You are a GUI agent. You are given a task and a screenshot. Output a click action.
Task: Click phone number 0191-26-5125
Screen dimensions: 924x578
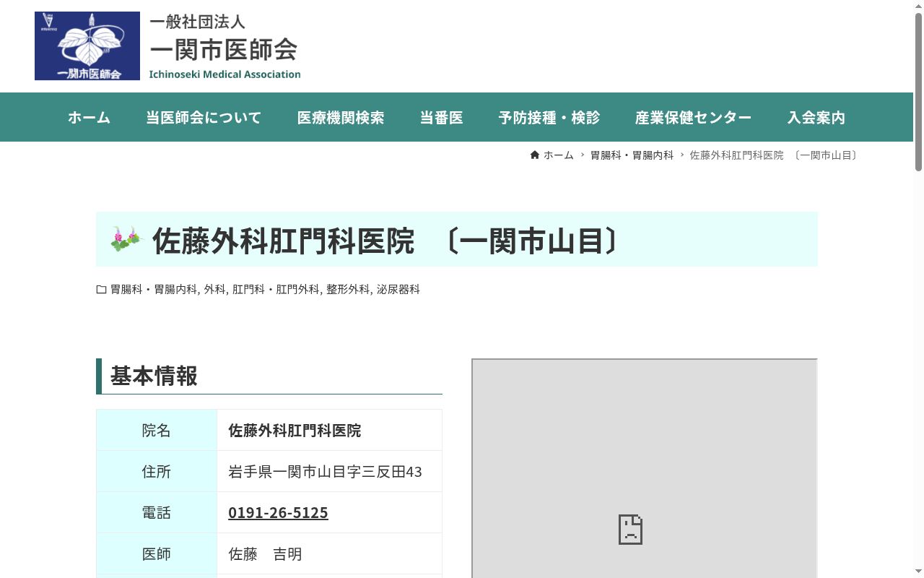click(278, 512)
